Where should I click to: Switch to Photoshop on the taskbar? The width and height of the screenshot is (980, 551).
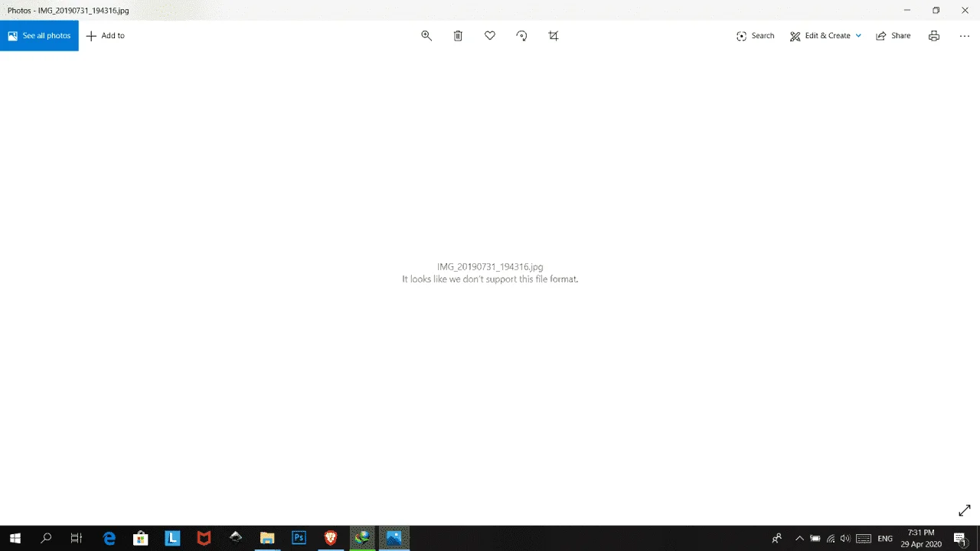click(299, 538)
